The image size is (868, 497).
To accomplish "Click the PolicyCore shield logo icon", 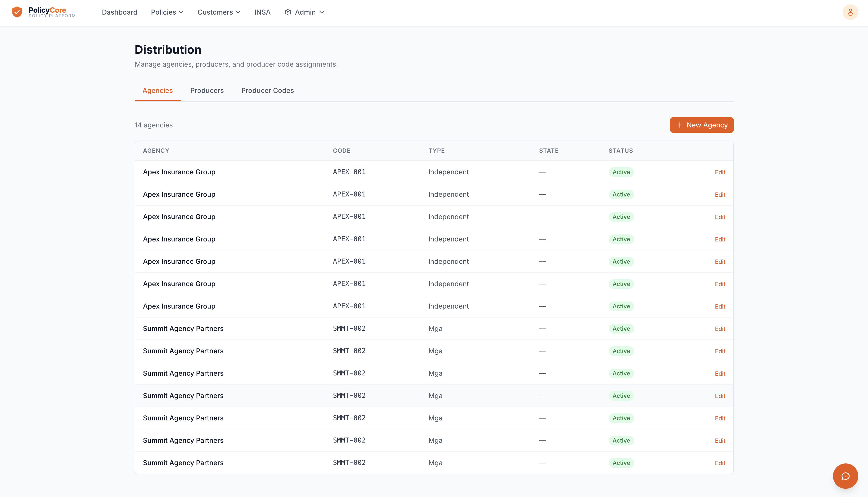I will [17, 12].
